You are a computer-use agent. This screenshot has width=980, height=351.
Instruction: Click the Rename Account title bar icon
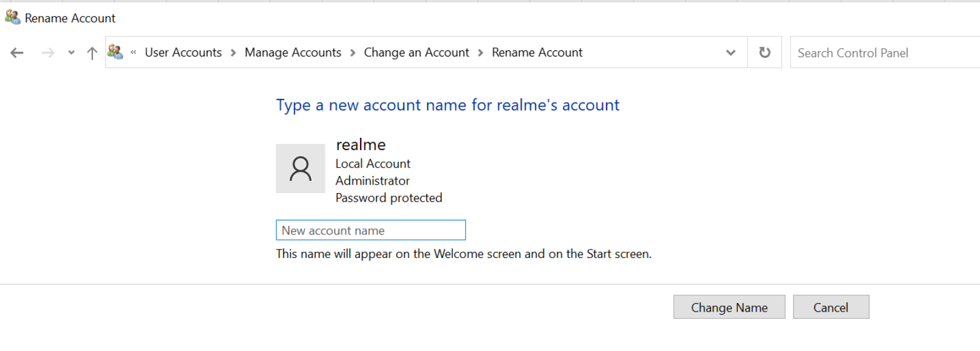click(12, 18)
